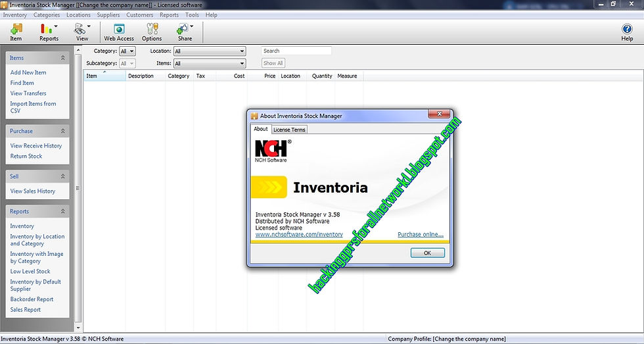Expand the Reports toolbar dropdown arrow
Viewport: 644px width, 344px height.
coord(56,26)
